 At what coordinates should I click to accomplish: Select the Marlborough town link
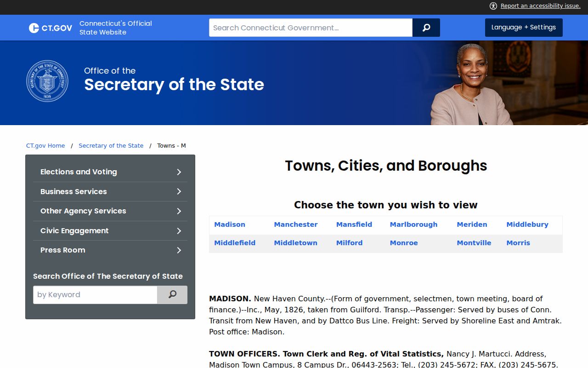point(413,224)
